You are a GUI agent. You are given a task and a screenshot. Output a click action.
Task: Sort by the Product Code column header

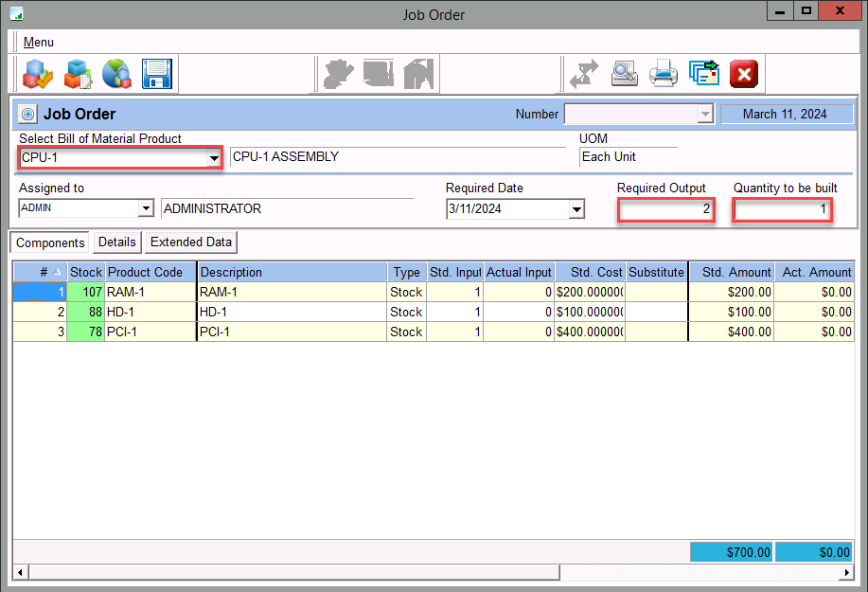(150, 272)
